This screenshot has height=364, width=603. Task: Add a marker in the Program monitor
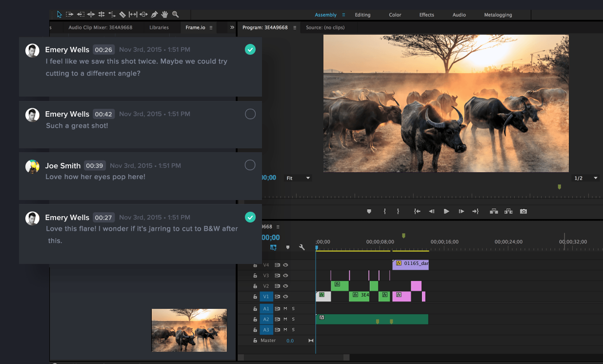point(369,211)
